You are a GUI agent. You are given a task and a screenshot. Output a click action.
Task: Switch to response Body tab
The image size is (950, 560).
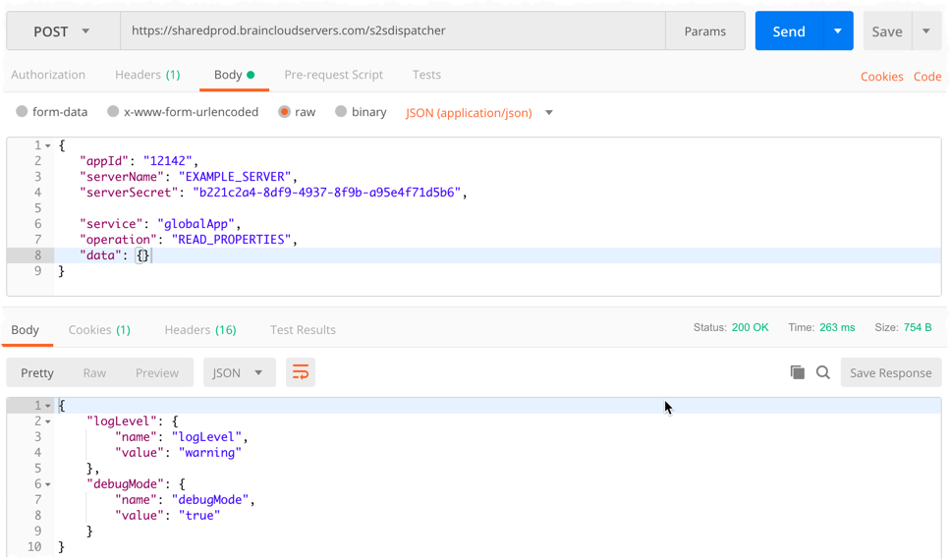(x=25, y=330)
